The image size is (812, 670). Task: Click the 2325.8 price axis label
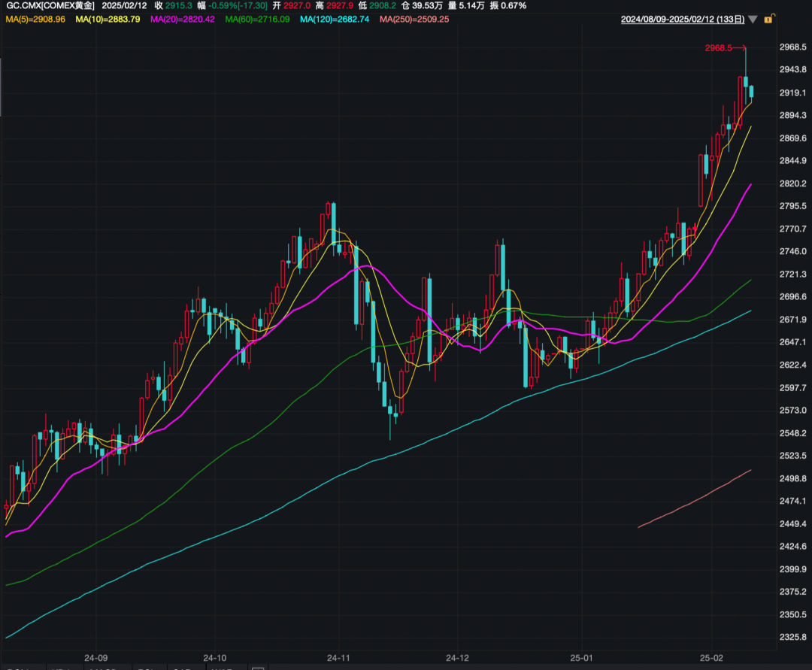click(x=793, y=637)
